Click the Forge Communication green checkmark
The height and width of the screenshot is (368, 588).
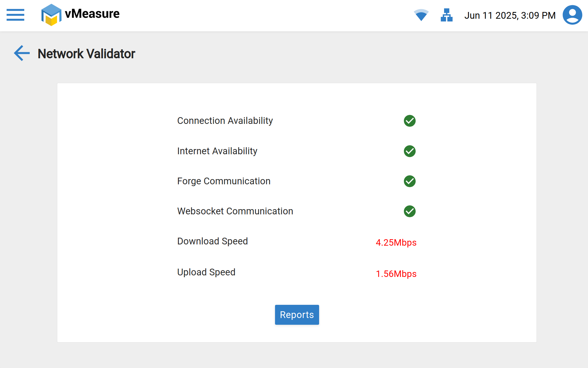(x=409, y=181)
